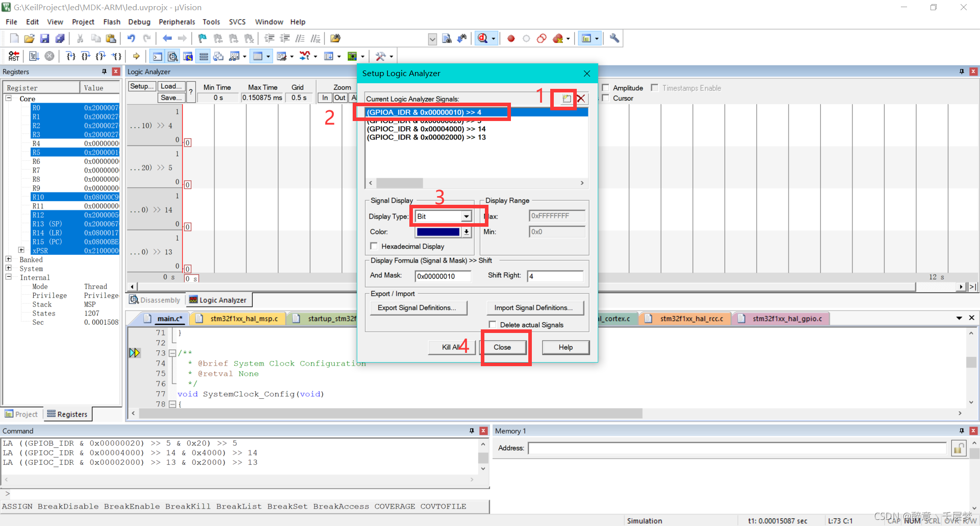The height and width of the screenshot is (526, 980).
Task: Insert a breakpoint with the red dot icon
Action: tap(511, 38)
